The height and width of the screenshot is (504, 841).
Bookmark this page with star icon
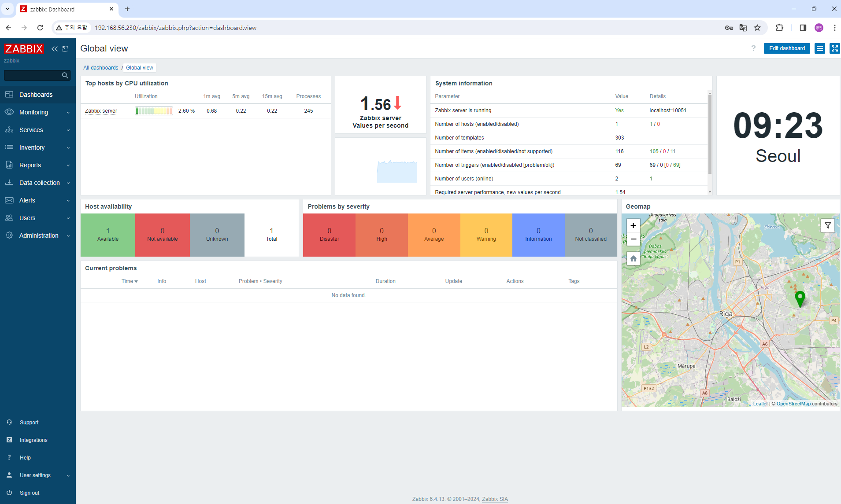coord(757,28)
